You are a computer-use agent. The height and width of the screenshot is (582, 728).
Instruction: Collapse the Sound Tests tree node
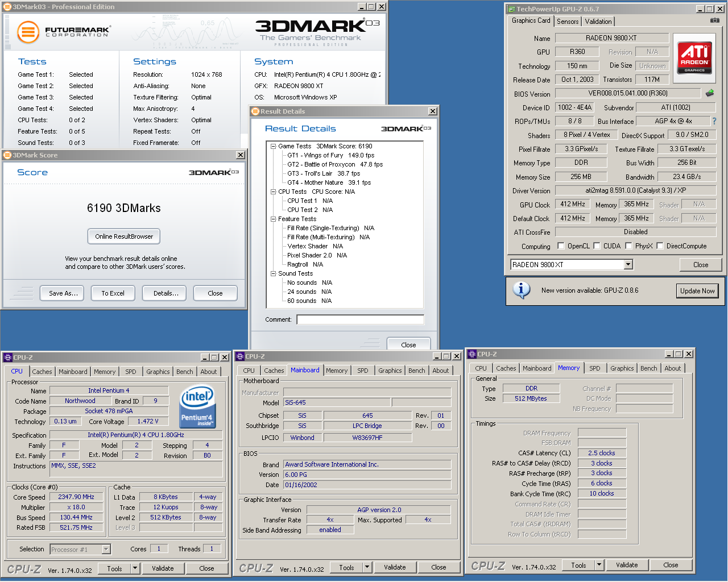(x=273, y=273)
